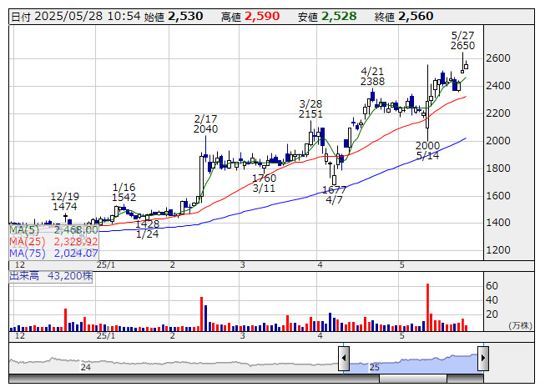The height and width of the screenshot is (392, 545).
Task: Click the blue selected range in overview
Action: coord(414,364)
